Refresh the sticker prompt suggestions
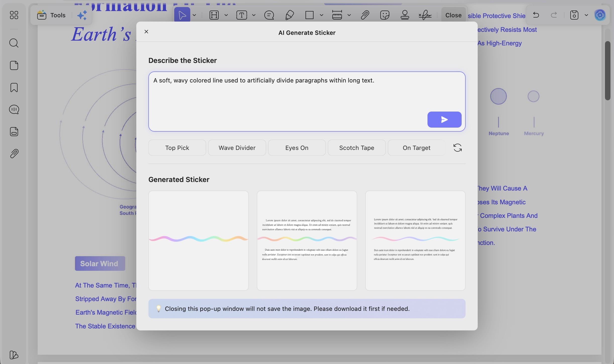This screenshot has height=364, width=614. (457, 148)
